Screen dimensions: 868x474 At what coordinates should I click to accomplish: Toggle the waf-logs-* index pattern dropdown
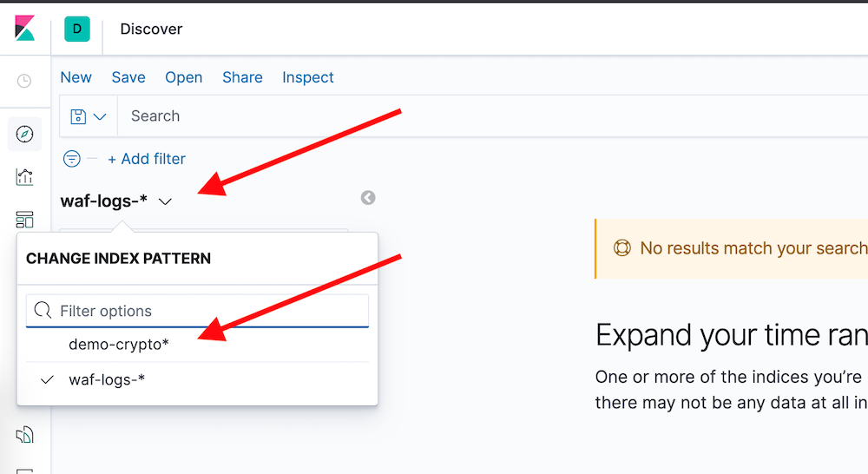coord(116,201)
